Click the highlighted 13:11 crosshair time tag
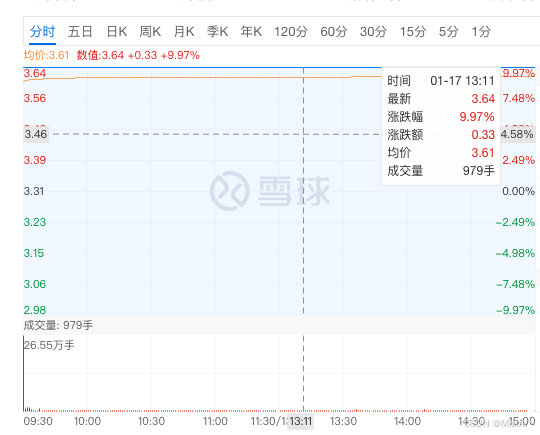This screenshot has width=540, height=435. [300, 421]
